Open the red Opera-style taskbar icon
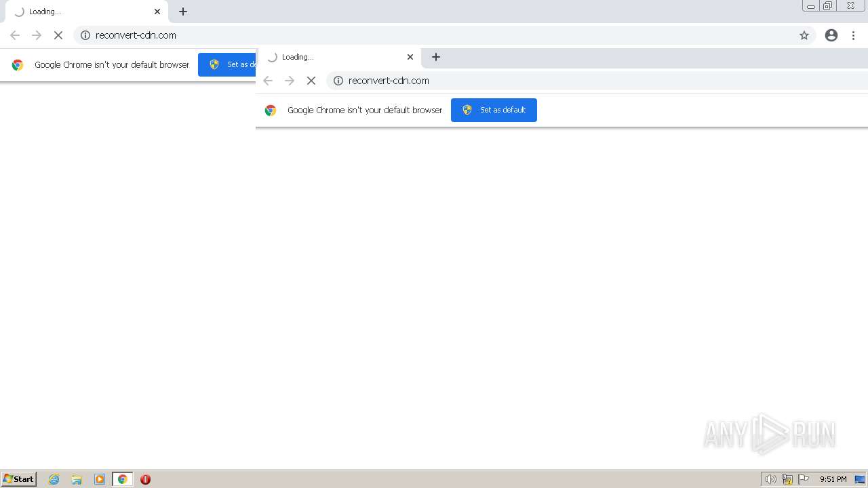The height and width of the screenshot is (488, 868). coord(145,479)
